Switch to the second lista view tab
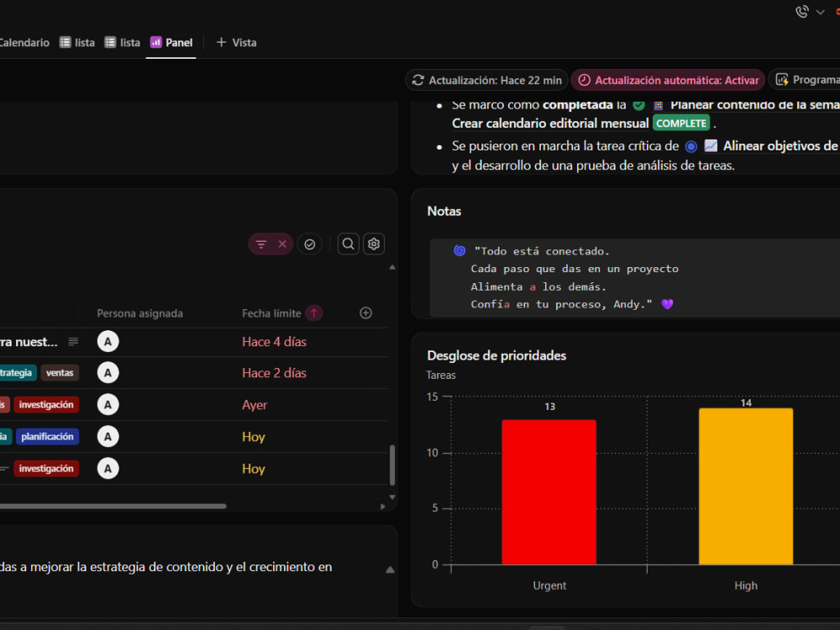This screenshot has width=840, height=630. point(123,42)
